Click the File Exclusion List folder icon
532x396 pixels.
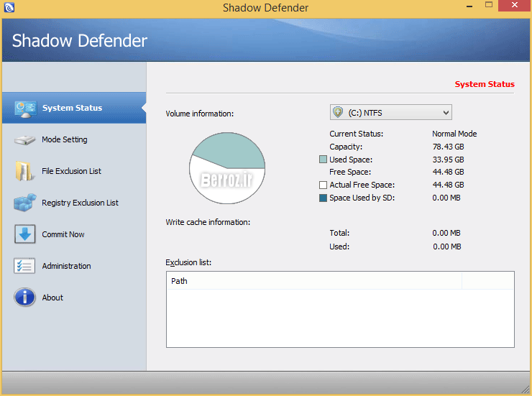(x=24, y=171)
